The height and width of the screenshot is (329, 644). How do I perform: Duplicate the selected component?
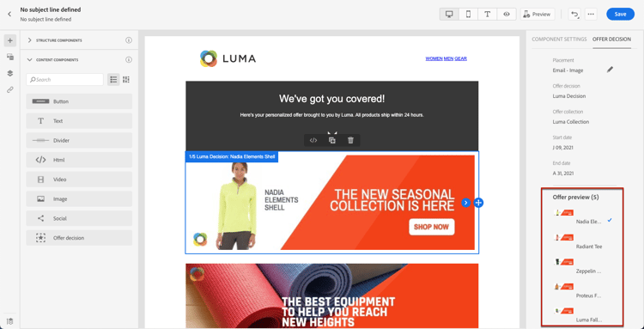tap(331, 141)
